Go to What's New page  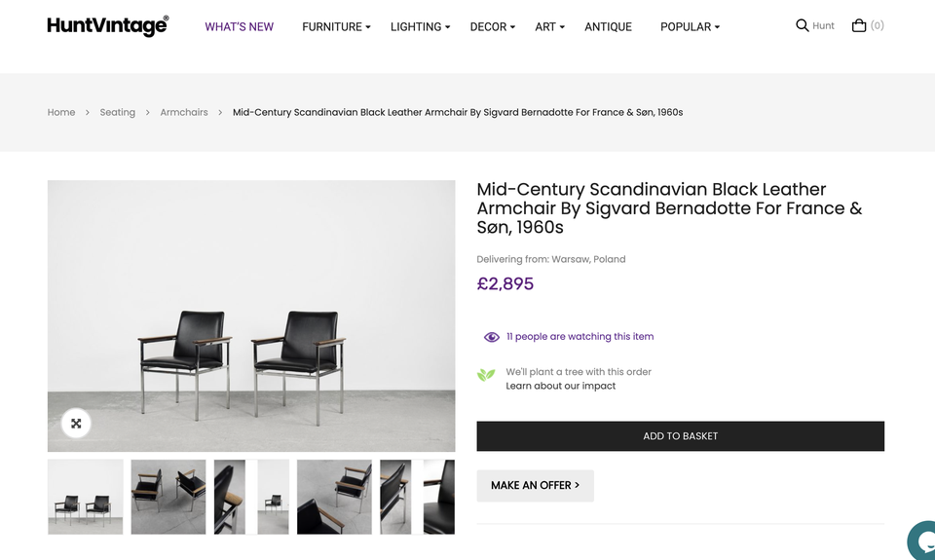click(239, 27)
